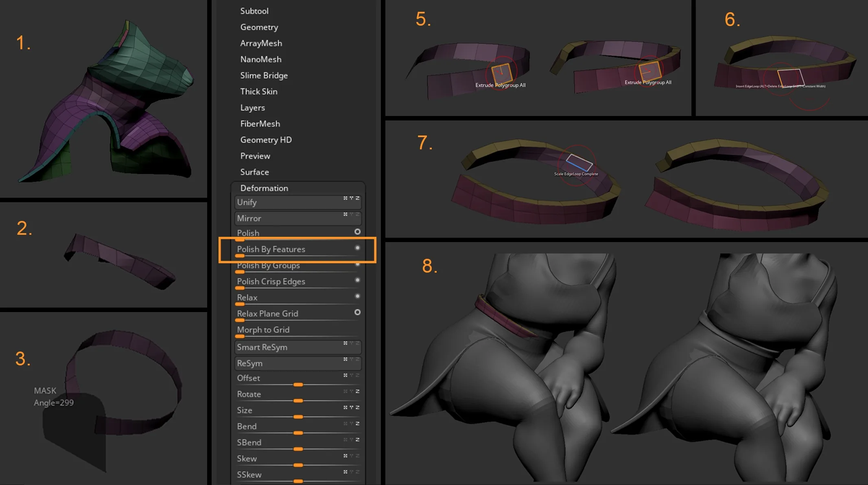Viewport: 868px width, 485px height.
Task: Click the Offset slider handle
Action: (298, 385)
